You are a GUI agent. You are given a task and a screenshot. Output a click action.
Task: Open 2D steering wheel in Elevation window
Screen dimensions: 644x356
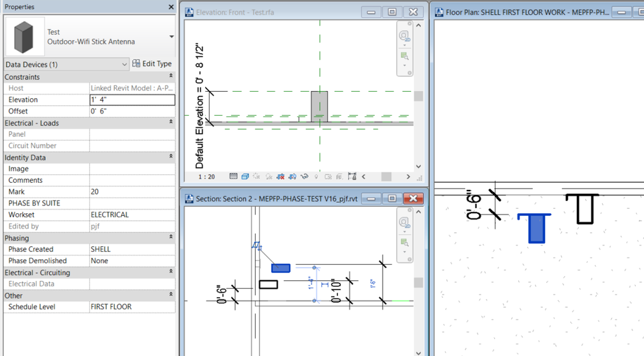pos(405,36)
